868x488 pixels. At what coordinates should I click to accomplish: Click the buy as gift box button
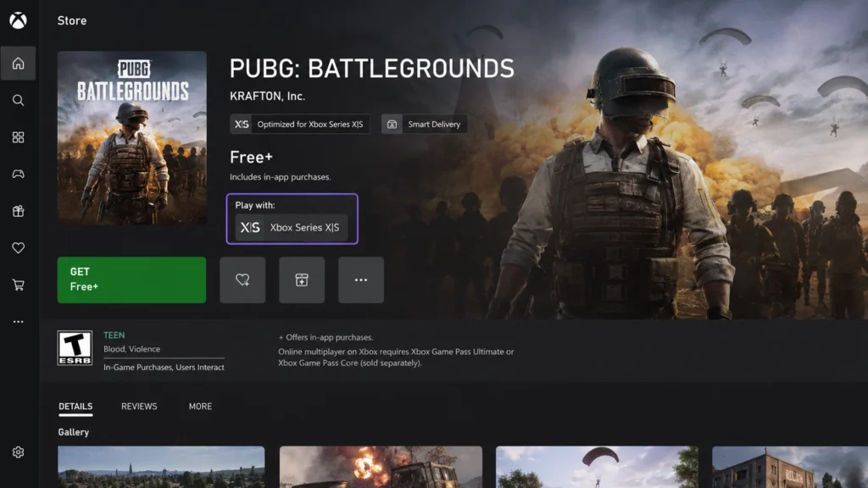pyautogui.click(x=302, y=280)
